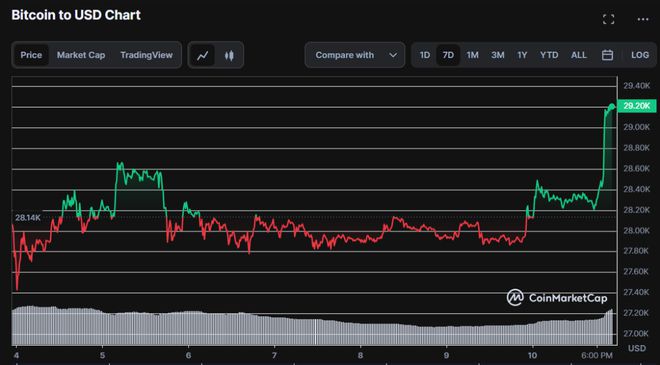Choose the 7D time range

pos(448,55)
